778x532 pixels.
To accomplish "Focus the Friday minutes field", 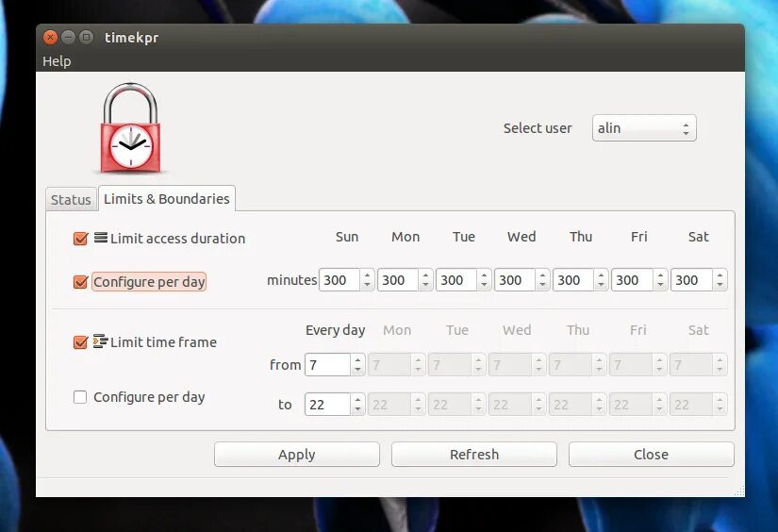I will click(x=633, y=280).
